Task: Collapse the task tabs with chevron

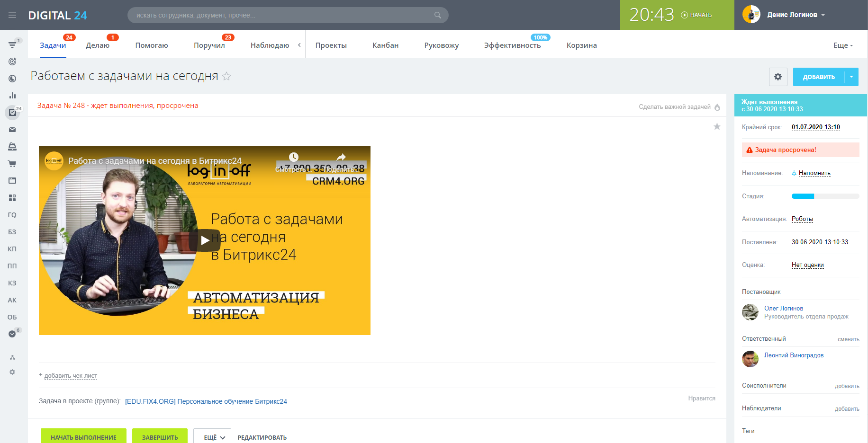Action: click(x=299, y=45)
